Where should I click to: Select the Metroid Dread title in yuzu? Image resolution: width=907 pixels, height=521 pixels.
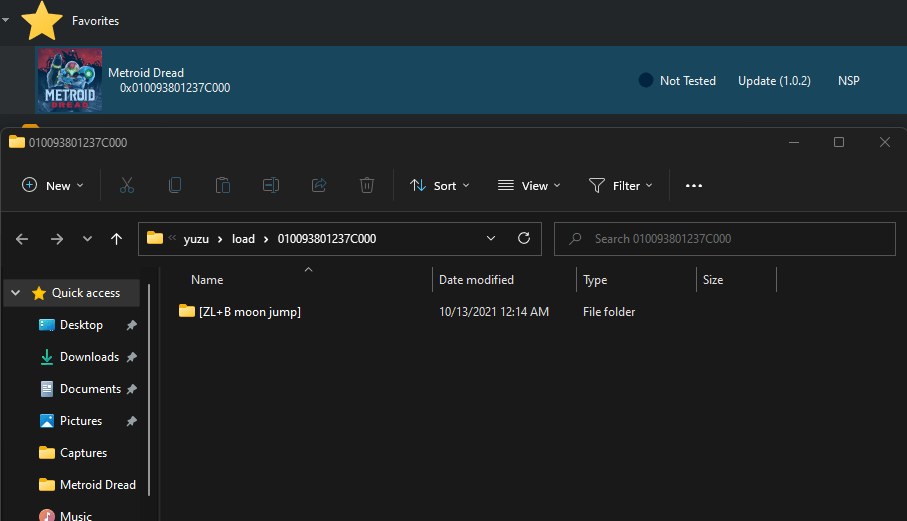tap(146, 73)
